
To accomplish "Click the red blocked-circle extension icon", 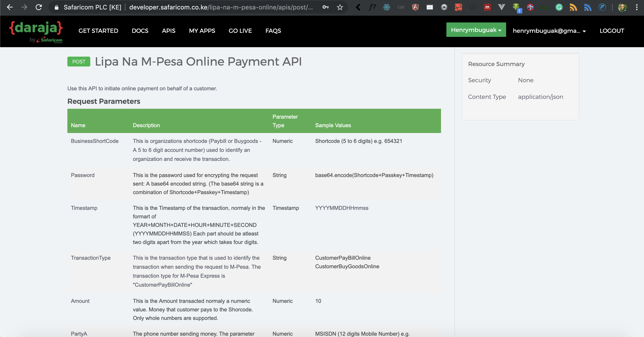I will 530,7.
